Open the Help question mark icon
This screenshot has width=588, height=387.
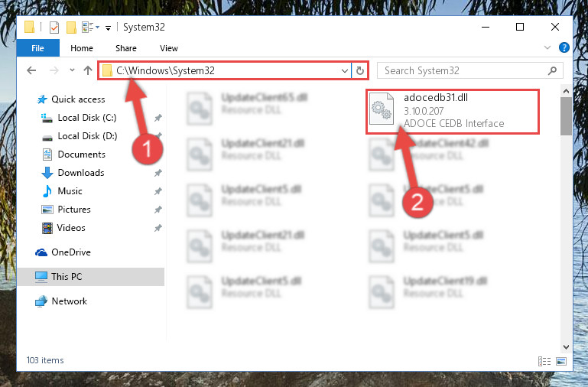tap(564, 47)
